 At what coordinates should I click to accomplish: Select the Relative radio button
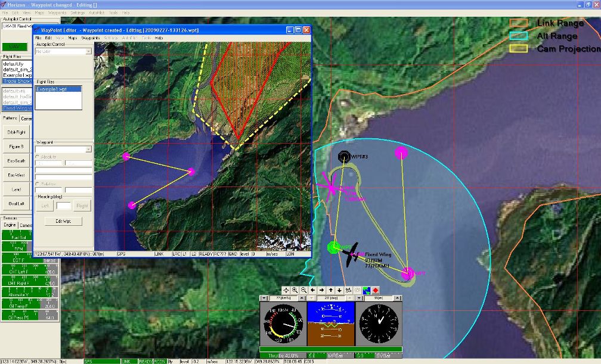click(38, 184)
